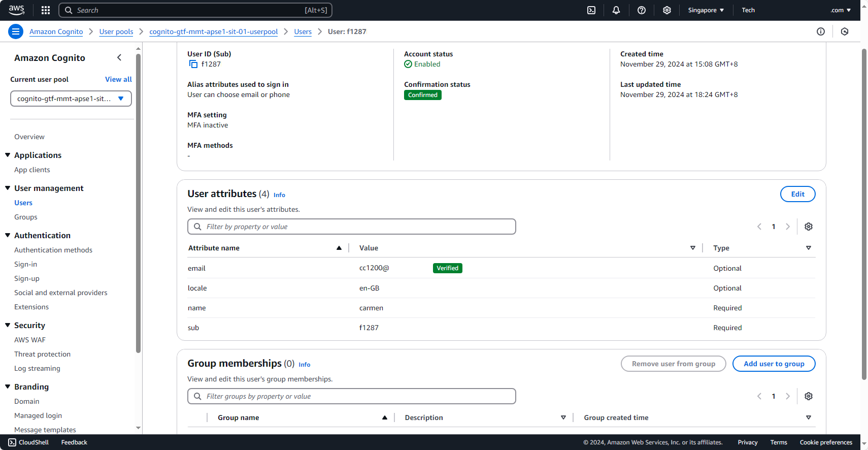Open Group memberships table preferences gear
This screenshot has height=450, width=868.
(x=809, y=396)
